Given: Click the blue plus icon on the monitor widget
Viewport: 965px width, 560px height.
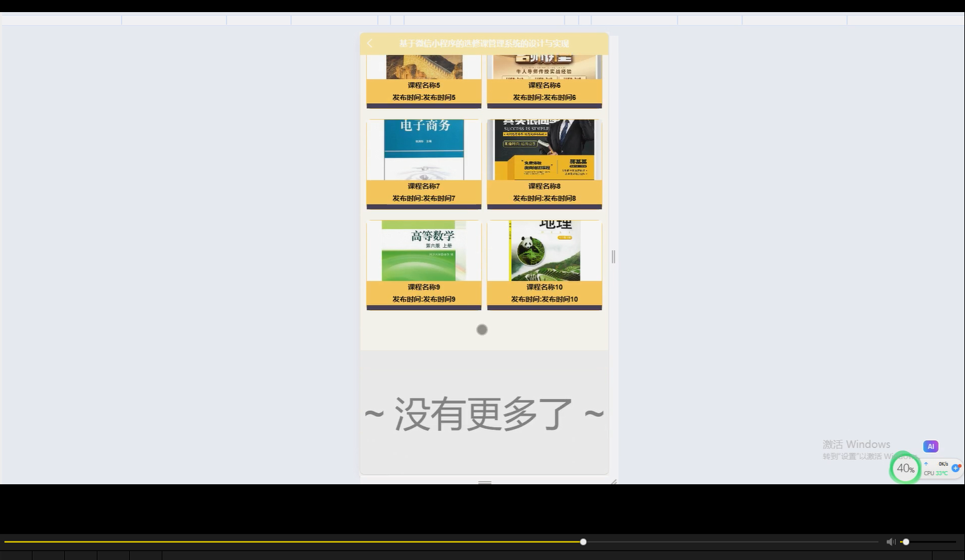Looking at the screenshot, I should (x=956, y=468).
